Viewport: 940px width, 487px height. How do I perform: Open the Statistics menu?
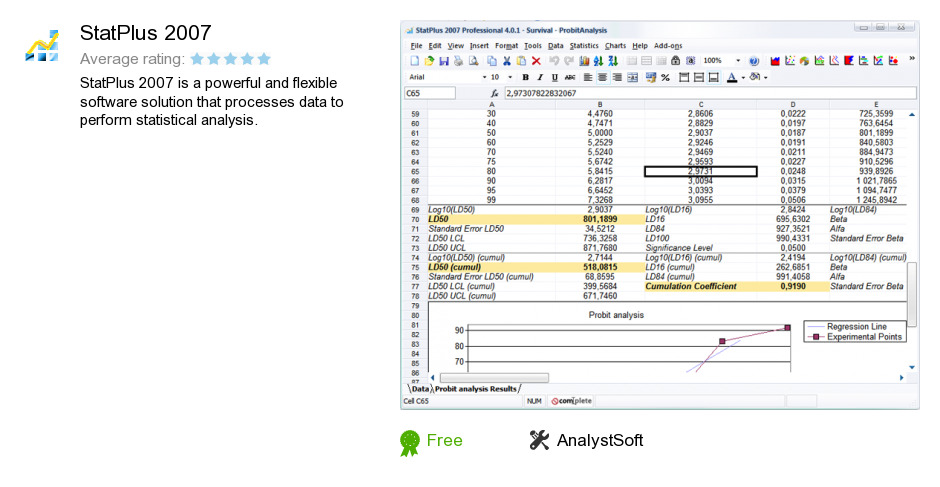coord(584,46)
